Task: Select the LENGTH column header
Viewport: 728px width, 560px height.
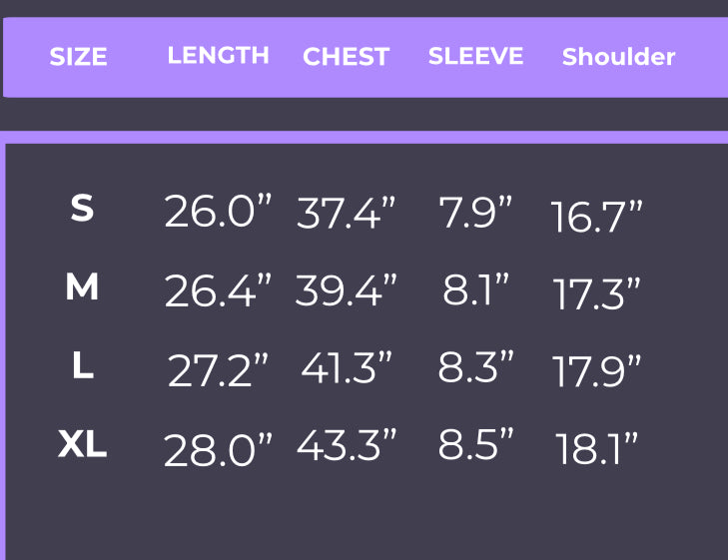Action: pos(218,56)
